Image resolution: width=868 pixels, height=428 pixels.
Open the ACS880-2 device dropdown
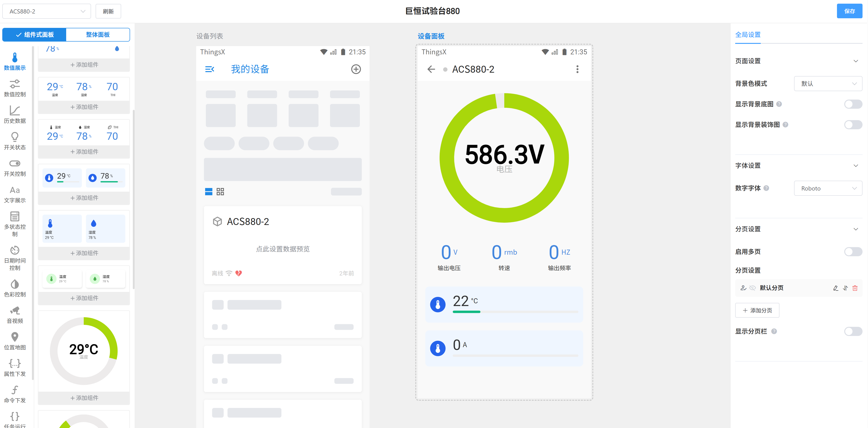click(x=47, y=11)
